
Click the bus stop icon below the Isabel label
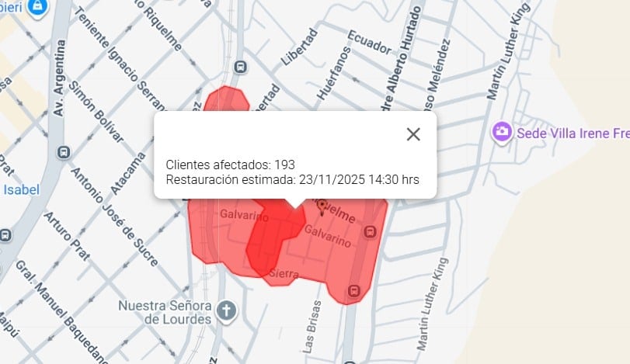tap(5, 235)
